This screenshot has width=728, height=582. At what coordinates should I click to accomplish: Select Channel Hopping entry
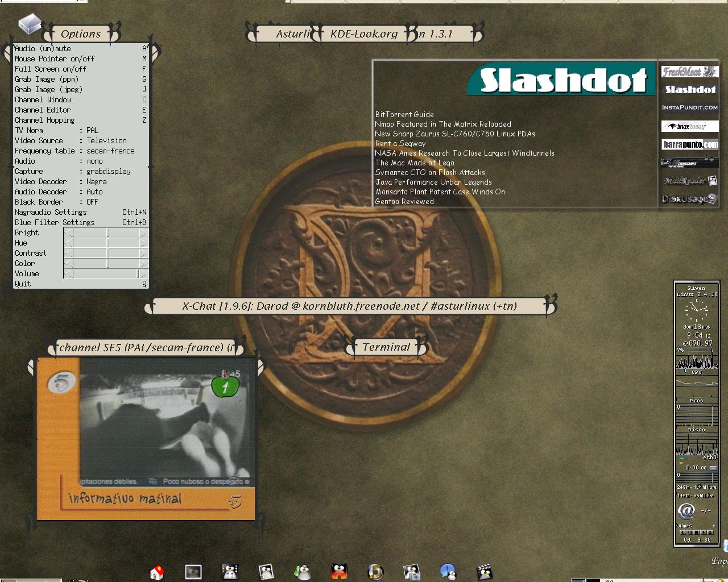(81, 120)
